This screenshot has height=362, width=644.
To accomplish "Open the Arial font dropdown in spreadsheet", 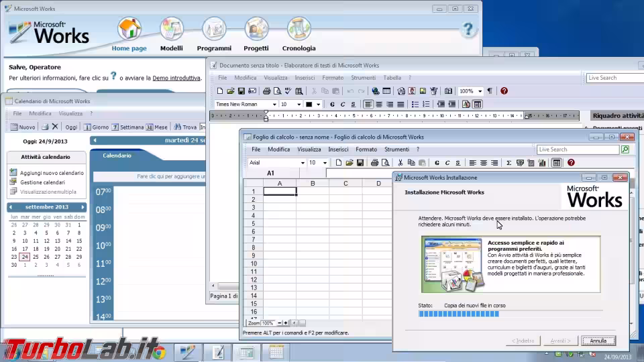I will tap(303, 163).
